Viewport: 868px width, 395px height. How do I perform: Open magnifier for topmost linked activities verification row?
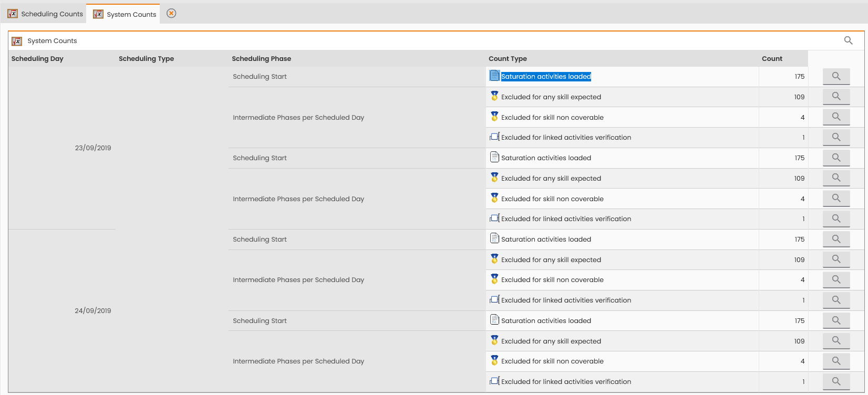coord(836,138)
